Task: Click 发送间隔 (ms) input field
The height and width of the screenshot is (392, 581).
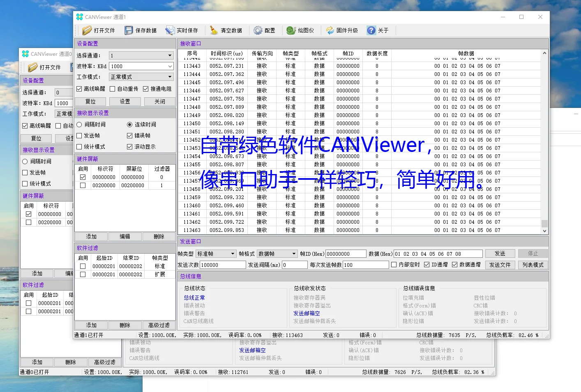Action: pyautogui.click(x=294, y=265)
